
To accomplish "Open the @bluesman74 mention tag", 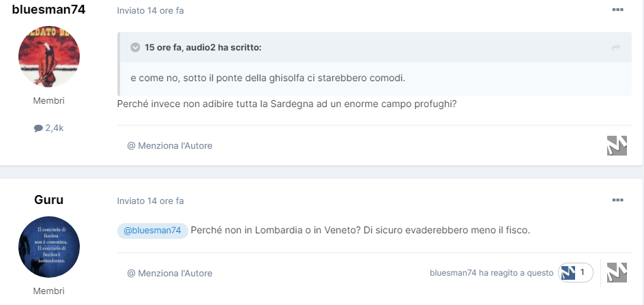I will pyautogui.click(x=152, y=231).
